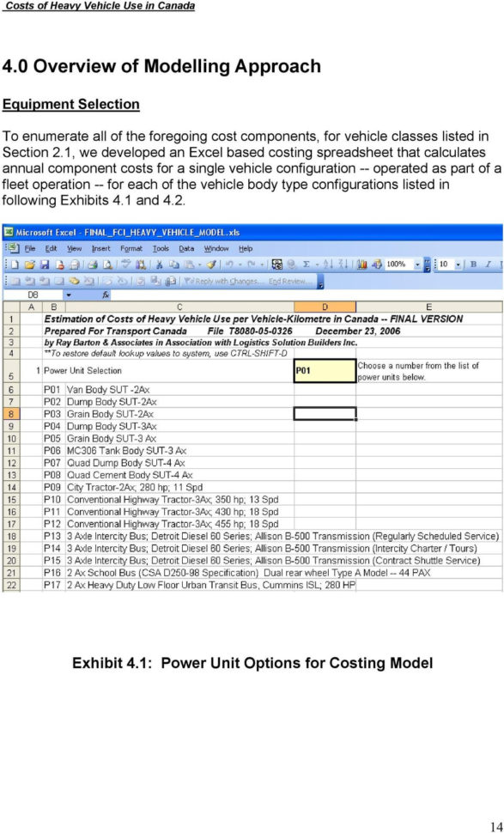Click the AutoSum sigma icon

pos(307,264)
